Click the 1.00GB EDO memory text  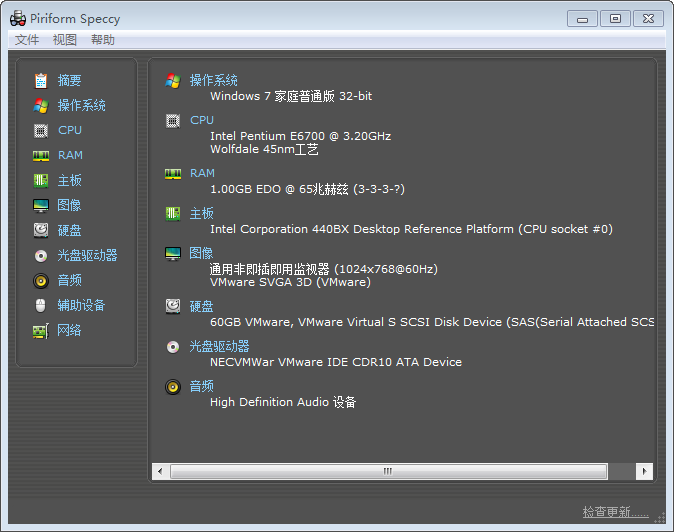[x=307, y=189]
